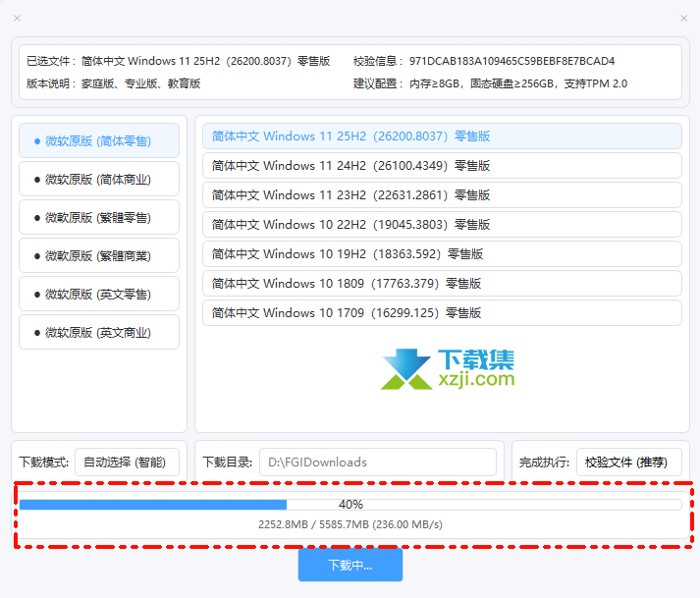Click the top-left X icon
Image resolution: width=700 pixels, height=598 pixels.
pos(17,19)
